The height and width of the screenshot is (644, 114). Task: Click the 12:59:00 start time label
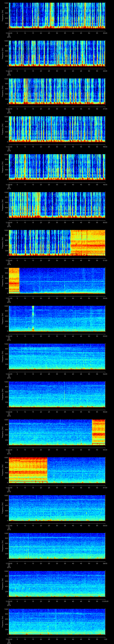9,601
